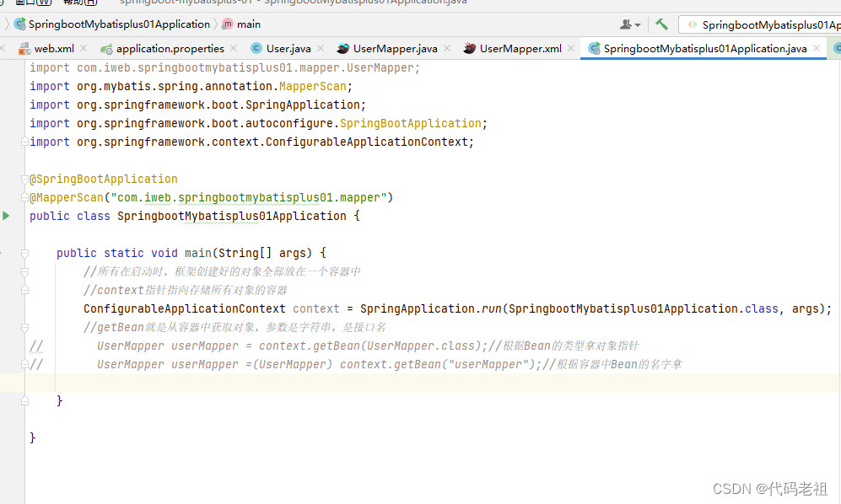Click the main method breadcrumb

(249, 24)
